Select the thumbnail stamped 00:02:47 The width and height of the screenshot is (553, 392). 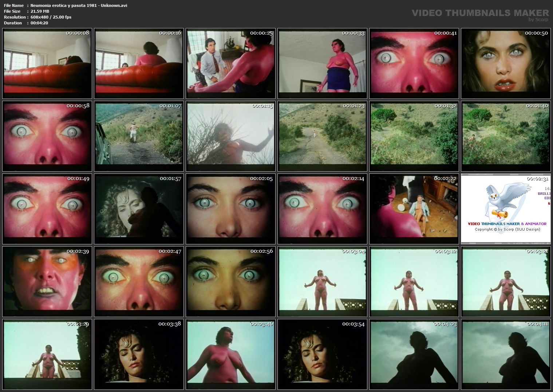(139, 281)
